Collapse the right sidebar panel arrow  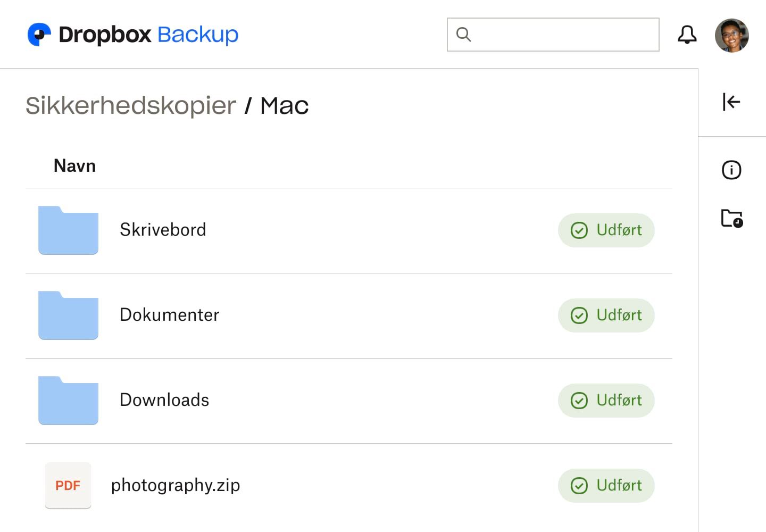[x=731, y=102]
